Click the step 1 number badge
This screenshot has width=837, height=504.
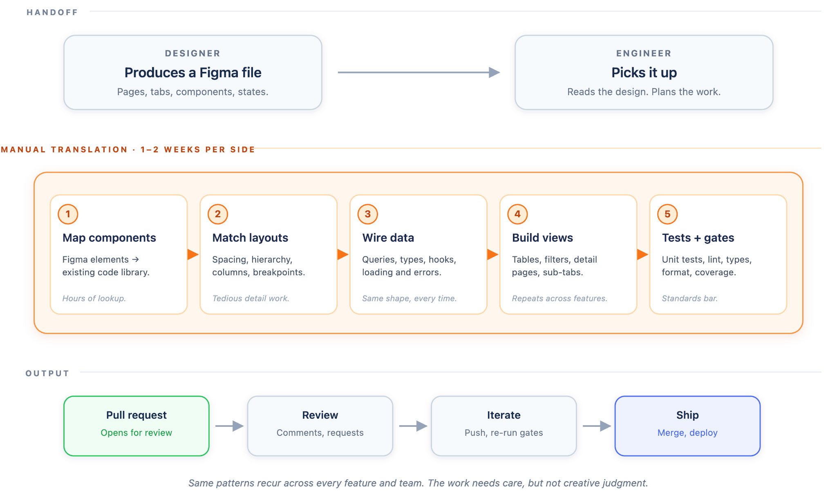tap(68, 214)
